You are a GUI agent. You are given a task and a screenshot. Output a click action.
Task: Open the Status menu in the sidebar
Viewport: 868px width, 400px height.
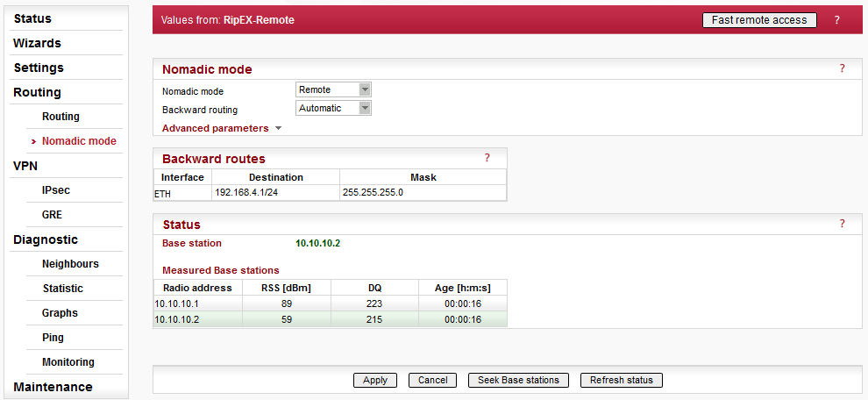[x=32, y=18]
